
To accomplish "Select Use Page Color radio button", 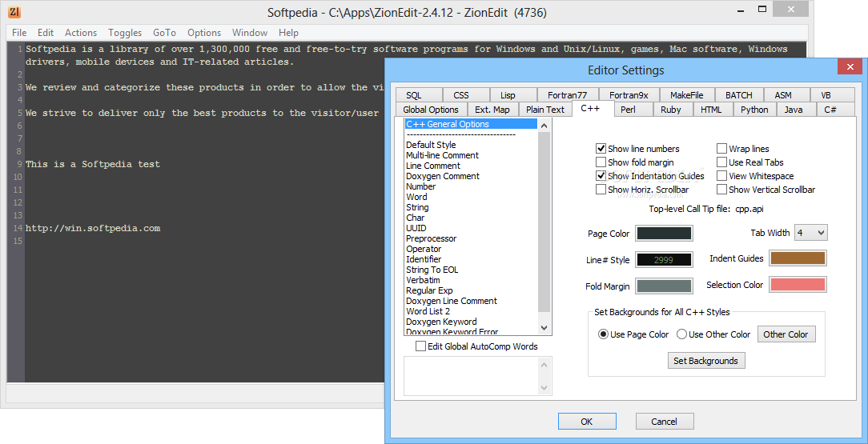I will click(603, 334).
